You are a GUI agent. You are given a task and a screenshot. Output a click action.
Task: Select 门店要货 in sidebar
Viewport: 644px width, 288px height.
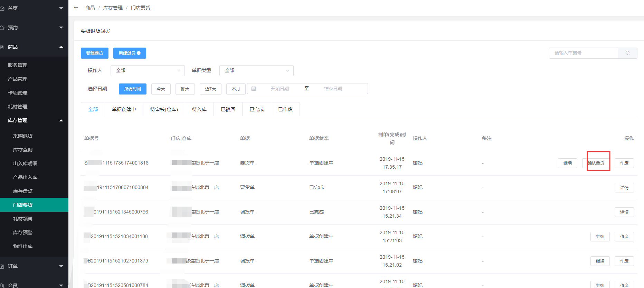34,205
